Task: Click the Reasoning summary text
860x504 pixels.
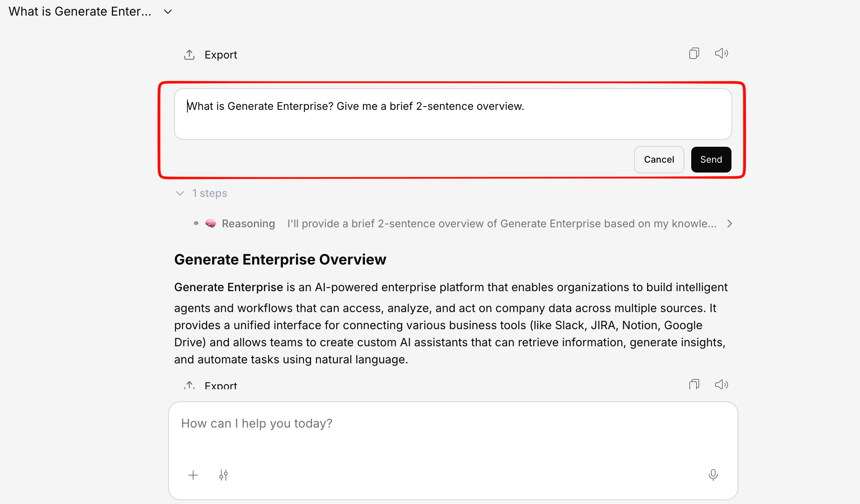Action: pyautogui.click(x=502, y=223)
